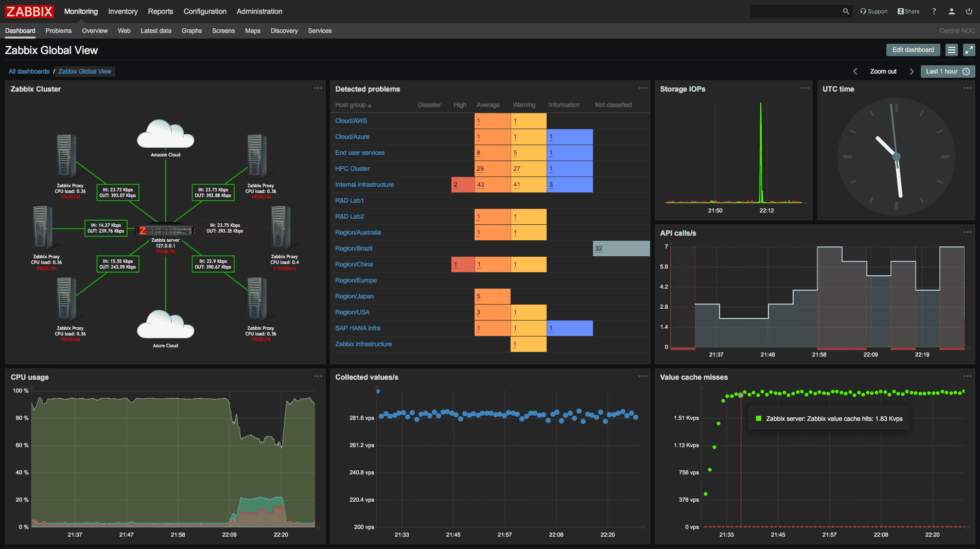Open the Last 1 hour time range picker
This screenshot has width=980, height=549.
[948, 71]
